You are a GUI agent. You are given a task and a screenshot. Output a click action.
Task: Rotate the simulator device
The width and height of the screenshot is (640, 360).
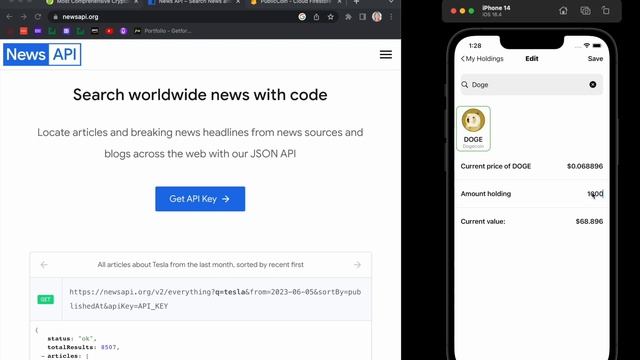point(606,11)
